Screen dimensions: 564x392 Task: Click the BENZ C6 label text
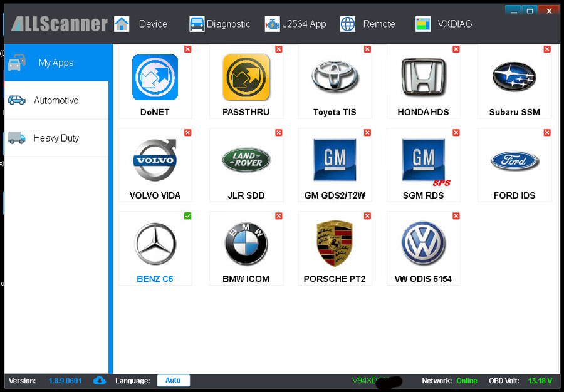pyautogui.click(x=155, y=279)
